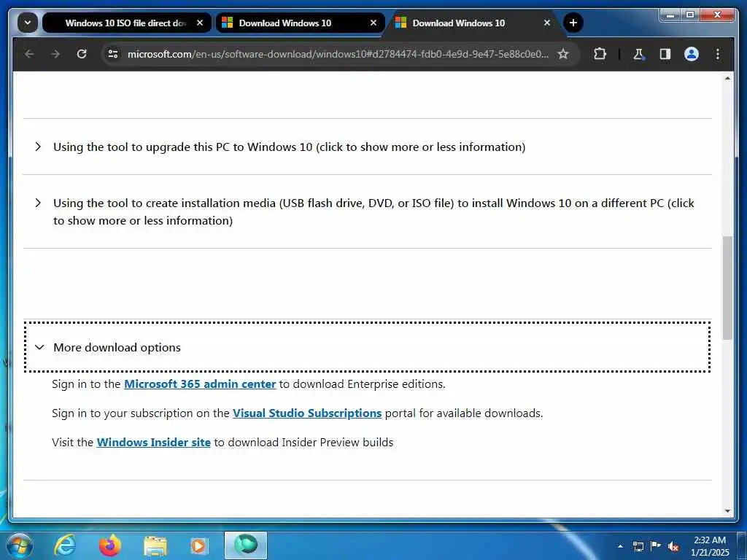747x560 pixels.
Task: View site information icon in address bar
Action: [x=113, y=54]
